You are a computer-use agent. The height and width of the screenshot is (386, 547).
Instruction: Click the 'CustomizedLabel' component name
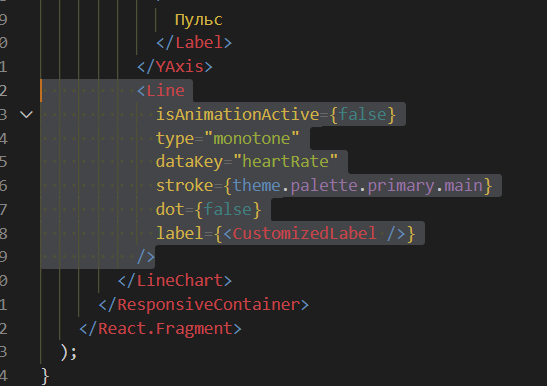[304, 233]
